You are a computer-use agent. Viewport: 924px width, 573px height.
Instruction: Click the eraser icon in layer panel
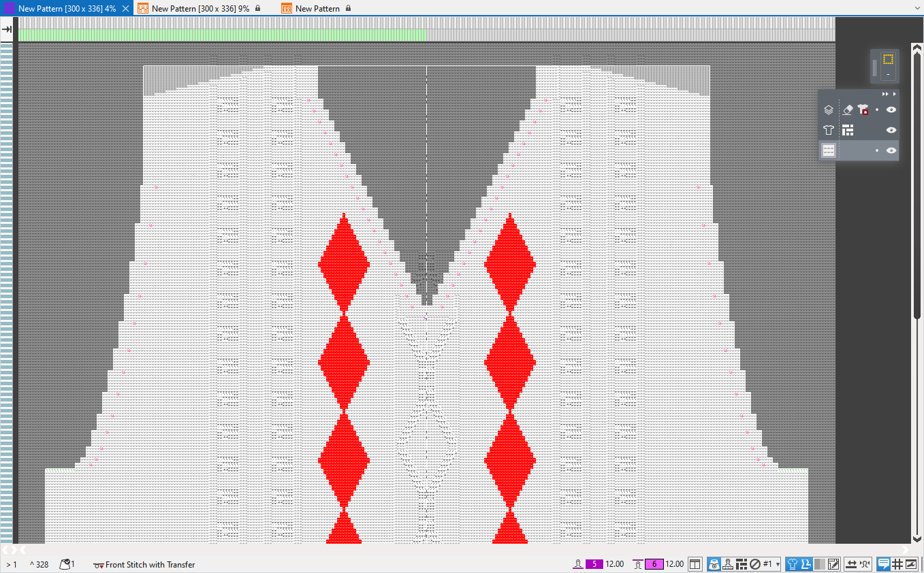coord(847,110)
